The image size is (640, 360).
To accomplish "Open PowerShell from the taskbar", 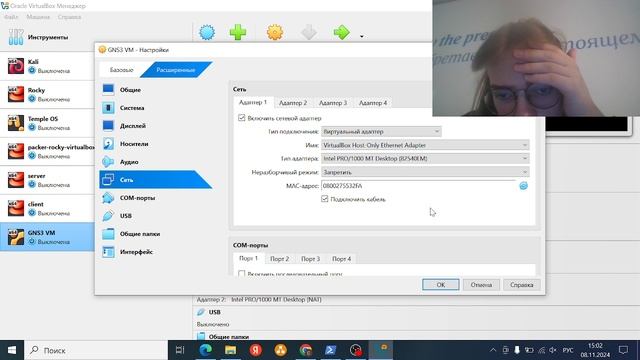I will point(331,350).
